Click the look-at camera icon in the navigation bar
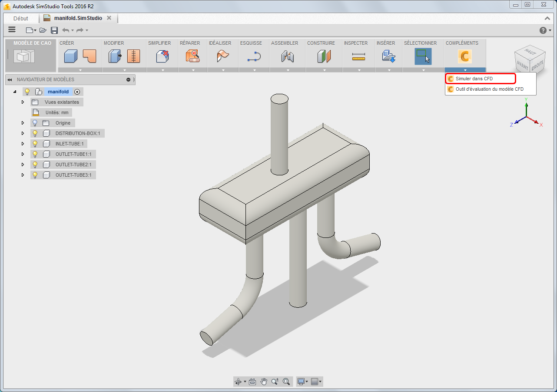The height and width of the screenshot is (392, 557). click(252, 382)
